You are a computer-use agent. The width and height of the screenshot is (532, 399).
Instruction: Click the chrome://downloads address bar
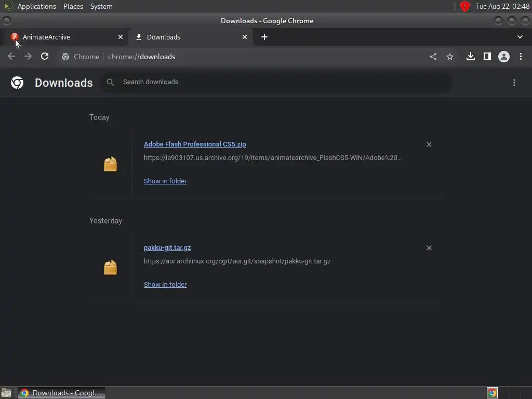(x=141, y=57)
